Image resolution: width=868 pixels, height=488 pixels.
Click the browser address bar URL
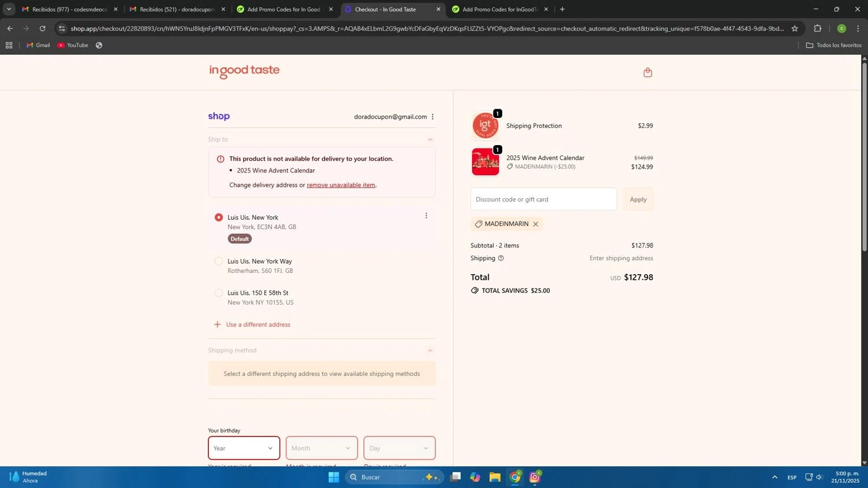coord(427,28)
